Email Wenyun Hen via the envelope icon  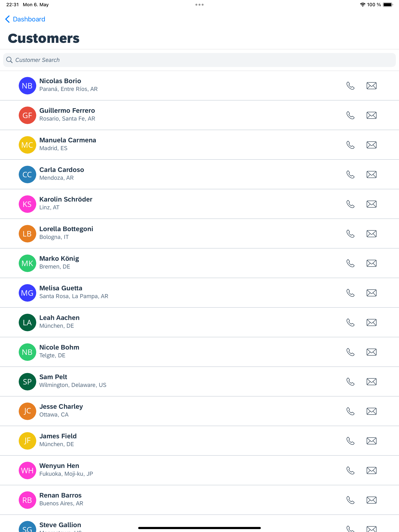click(371, 470)
